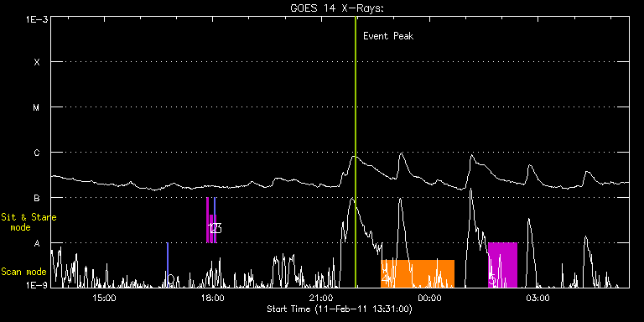Click the M class level label
Screen dimensions: 644x322
(37, 107)
